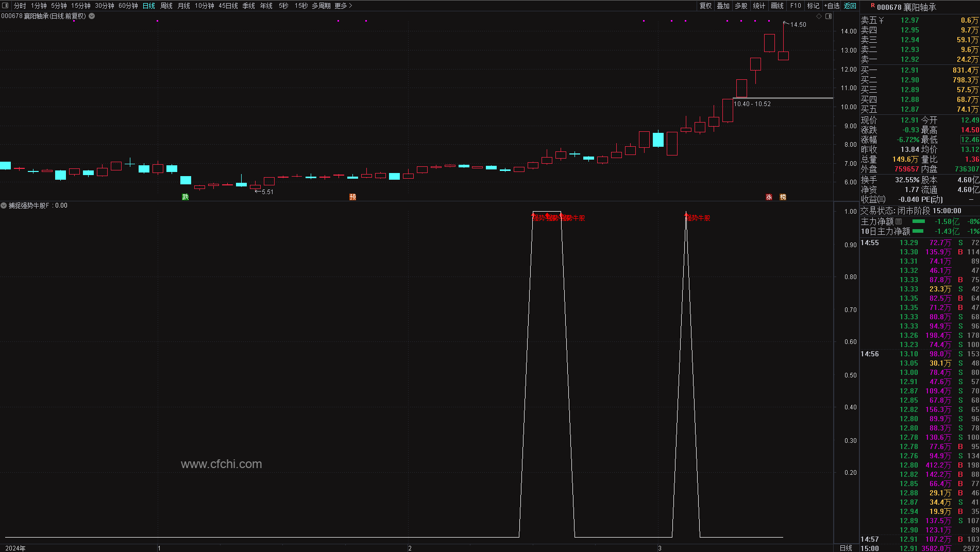980x552 pixels.
Task: Activate the 画线 drawing tool
Action: [x=777, y=6]
